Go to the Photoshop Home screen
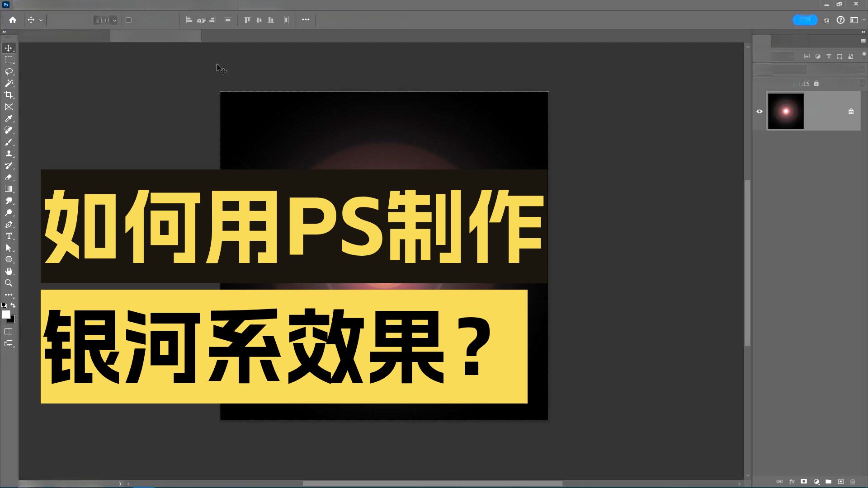 (x=13, y=20)
